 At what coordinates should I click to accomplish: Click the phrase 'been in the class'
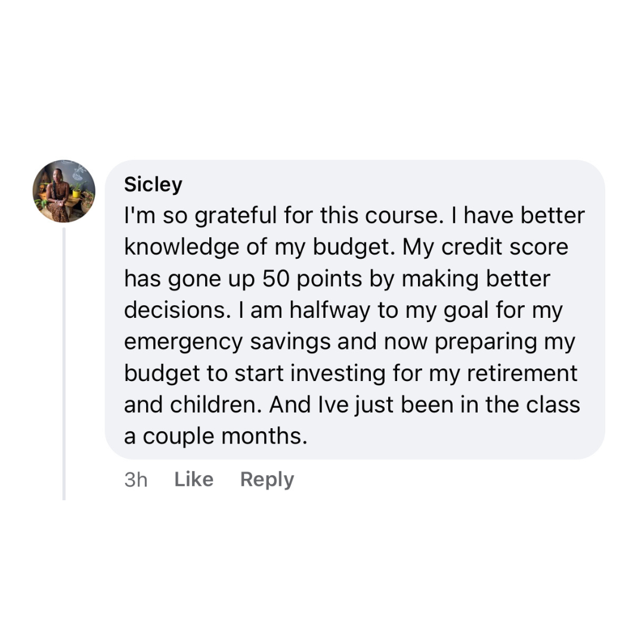pyautogui.click(x=490, y=404)
